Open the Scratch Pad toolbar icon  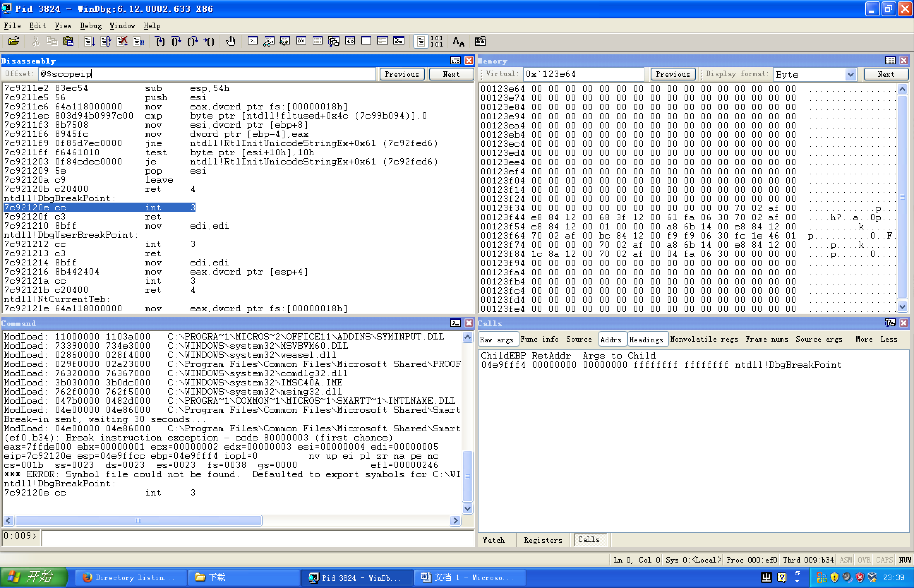[367, 41]
